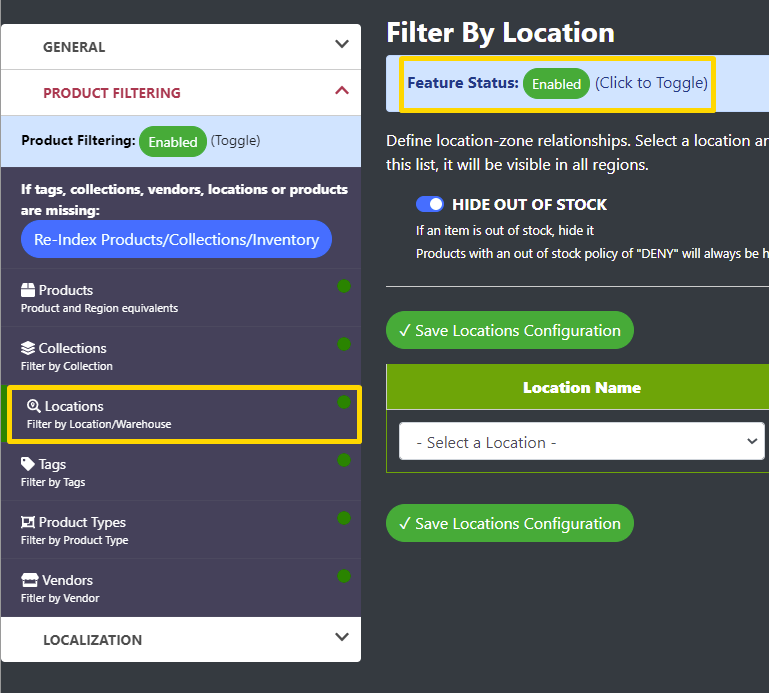This screenshot has width=769, height=693.
Task: Click 'Filter by Tags' subtitle
Action: [x=53, y=482]
